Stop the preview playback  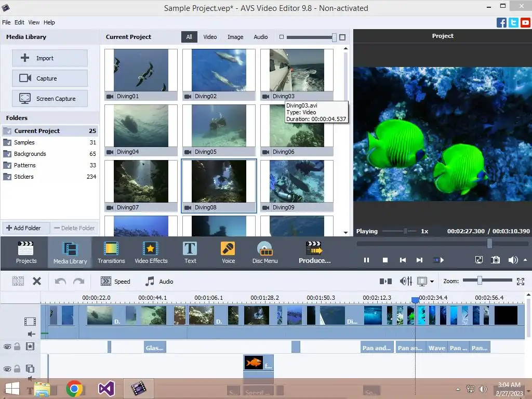pos(385,260)
